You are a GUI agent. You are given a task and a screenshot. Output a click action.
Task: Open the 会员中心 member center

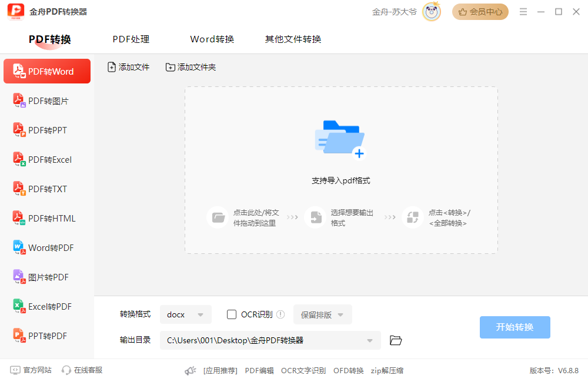pos(480,12)
